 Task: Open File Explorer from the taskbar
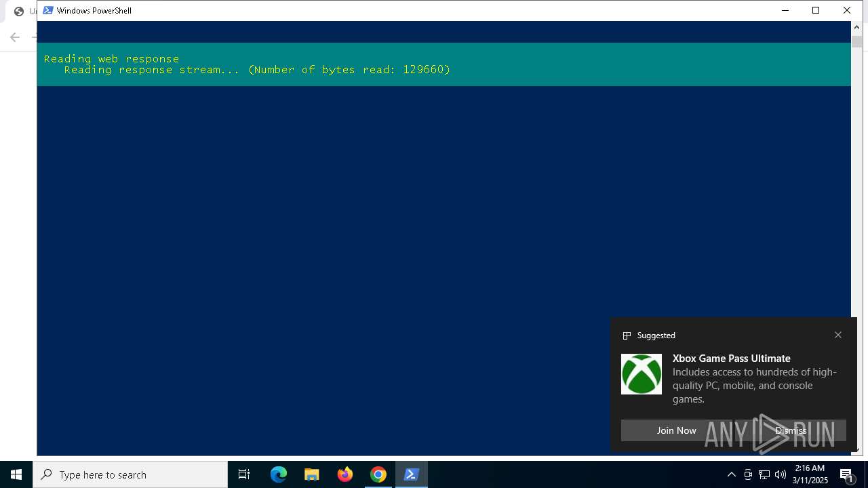pyautogui.click(x=312, y=474)
